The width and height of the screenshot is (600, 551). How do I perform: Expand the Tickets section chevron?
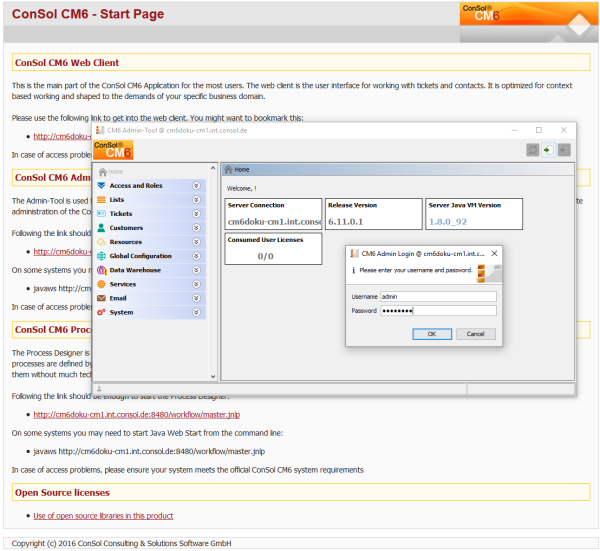(x=196, y=214)
